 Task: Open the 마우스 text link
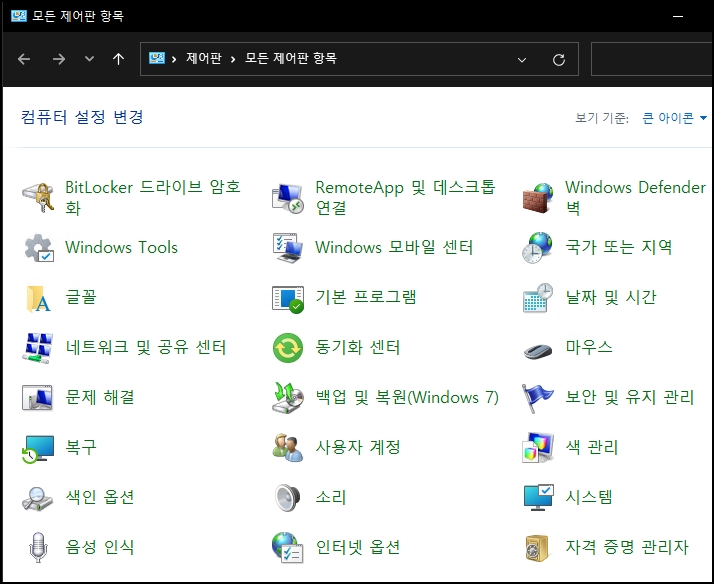(589, 348)
